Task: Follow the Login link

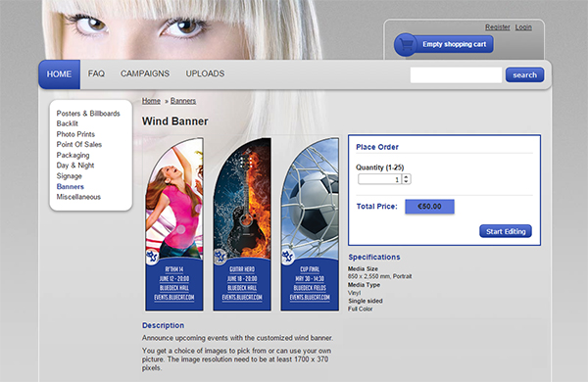Action: (x=523, y=27)
